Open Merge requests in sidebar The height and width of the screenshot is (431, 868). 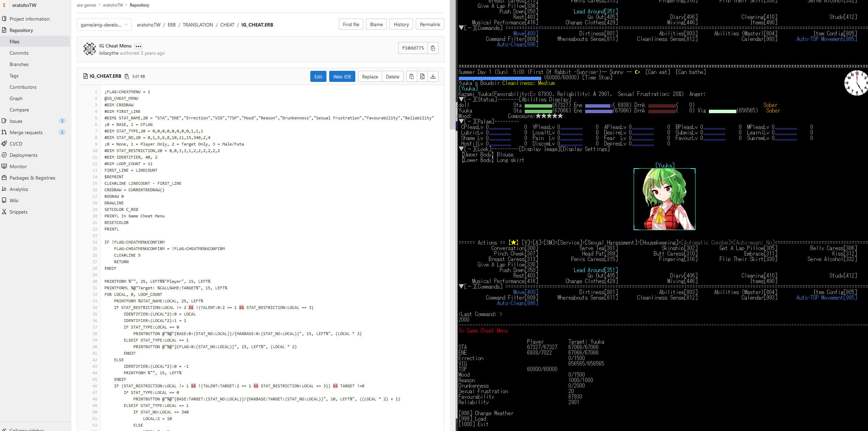click(x=26, y=132)
